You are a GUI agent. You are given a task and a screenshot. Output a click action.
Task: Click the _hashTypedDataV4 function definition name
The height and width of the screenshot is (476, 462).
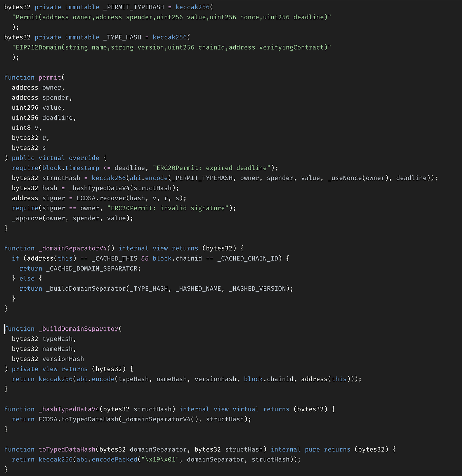[69, 409]
